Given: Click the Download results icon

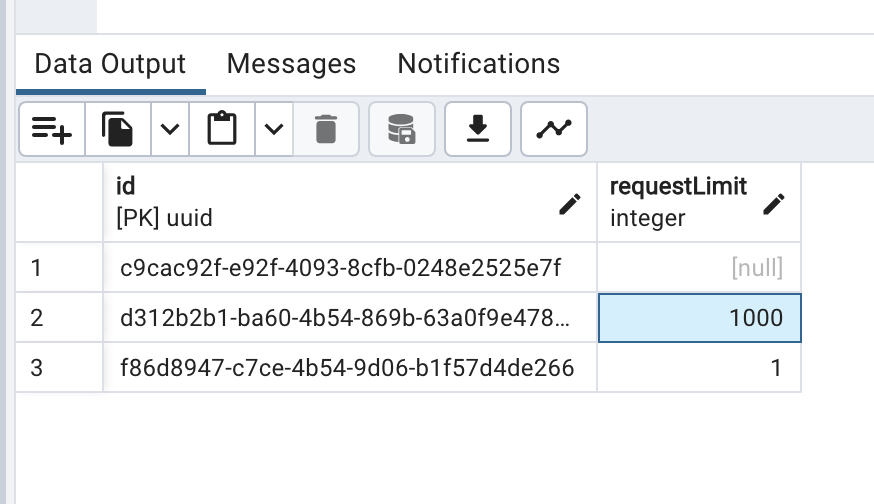Looking at the screenshot, I should [x=478, y=129].
